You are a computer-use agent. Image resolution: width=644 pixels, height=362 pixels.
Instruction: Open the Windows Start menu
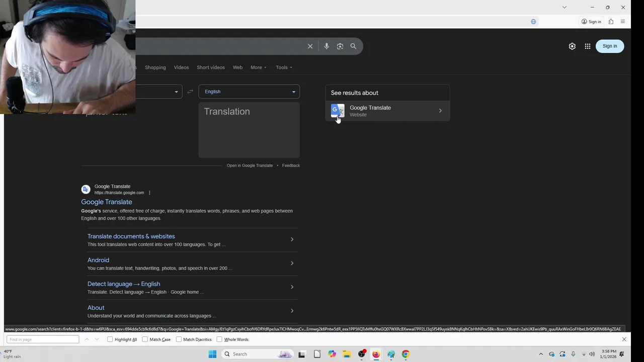212,354
